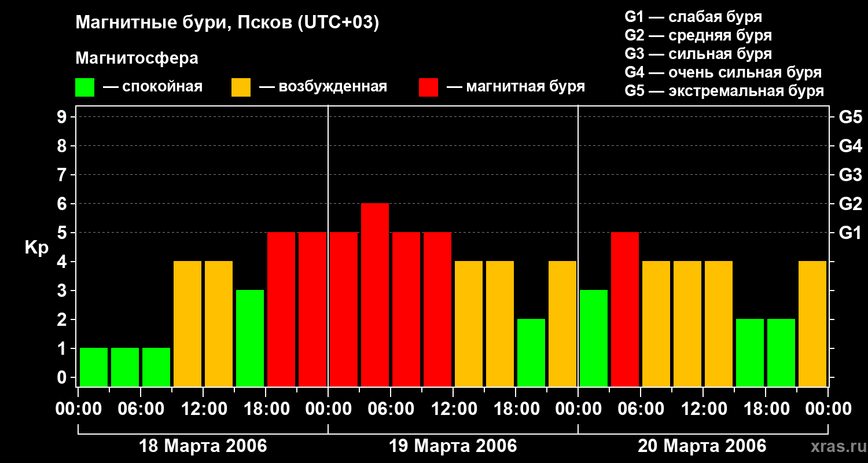Click the 'Магнитосфера' heading
This screenshot has height=463, width=868.
(137, 58)
